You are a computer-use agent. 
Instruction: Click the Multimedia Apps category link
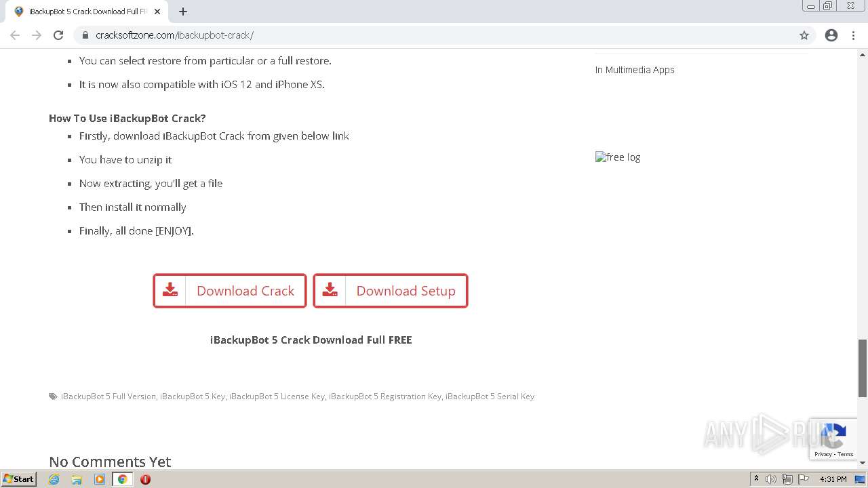(x=639, y=70)
